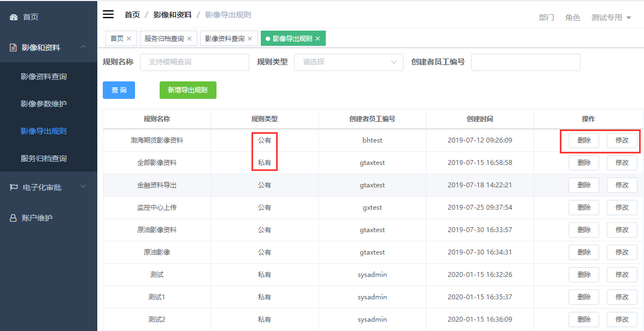The width and height of the screenshot is (644, 331).
Task: Open 首页 in the sidebar
Action: pos(49,17)
